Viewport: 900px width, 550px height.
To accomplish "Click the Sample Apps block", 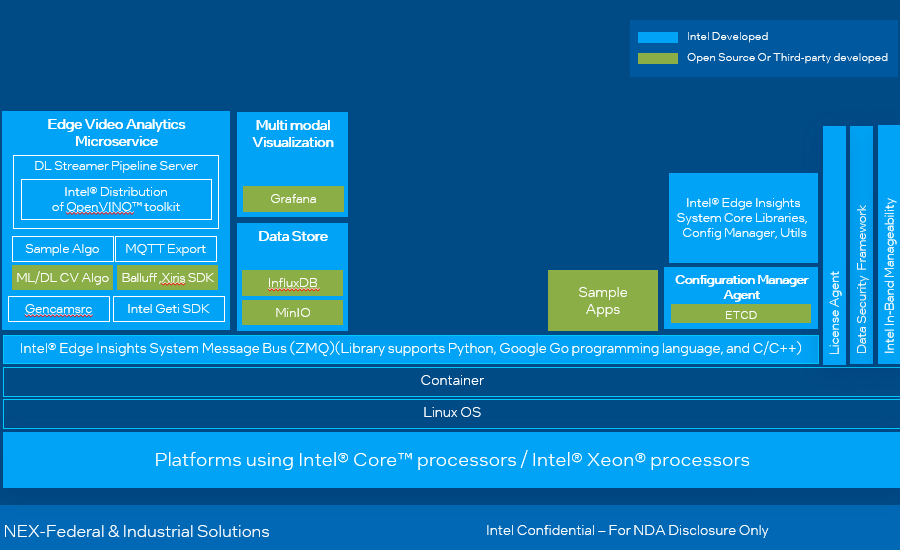I will (603, 301).
